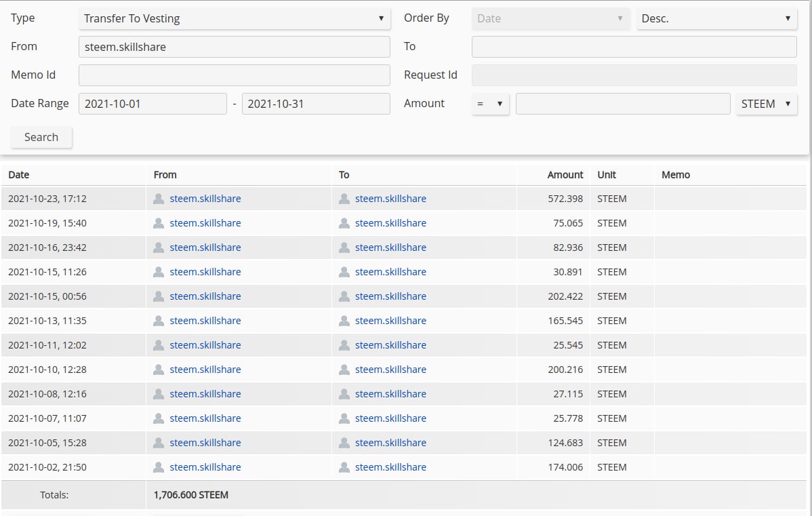Open the Amount comparison operator dropdown
Viewport: 812px width, 516px height.
coord(490,104)
